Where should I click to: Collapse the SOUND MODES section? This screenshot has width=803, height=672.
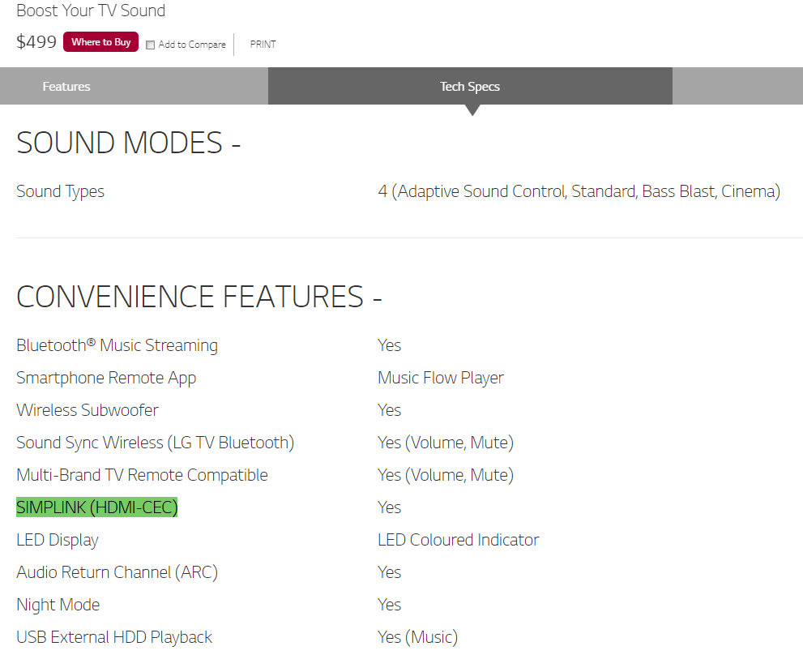(128, 143)
